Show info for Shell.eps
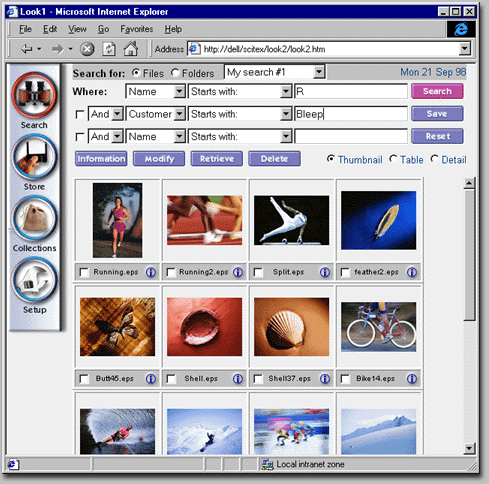Image resolution: width=489 pixels, height=484 pixels. [x=238, y=379]
